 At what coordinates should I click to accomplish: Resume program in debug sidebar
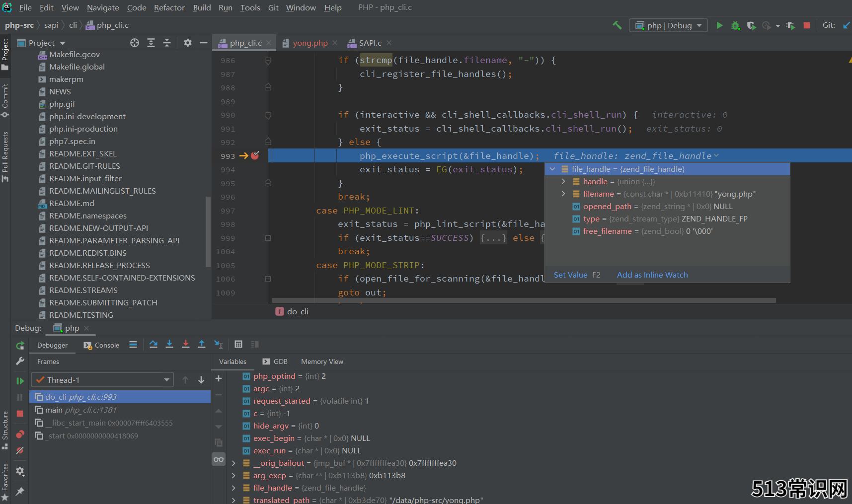pyautogui.click(x=20, y=381)
